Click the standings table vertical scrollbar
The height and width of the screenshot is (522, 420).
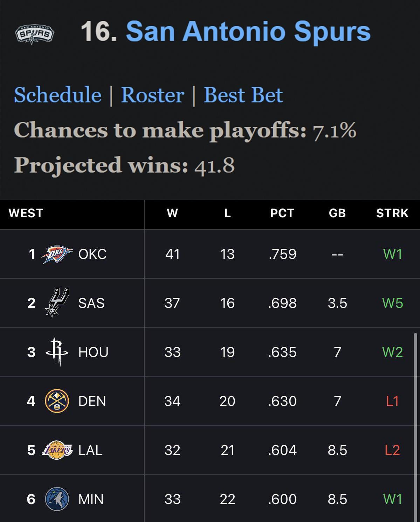[x=415, y=420]
